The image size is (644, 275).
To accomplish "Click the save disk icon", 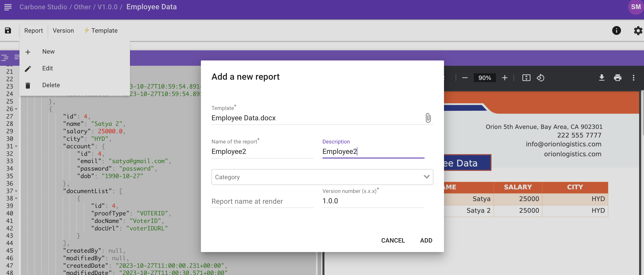I will point(8,30).
